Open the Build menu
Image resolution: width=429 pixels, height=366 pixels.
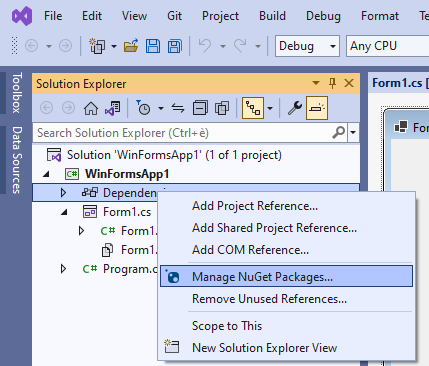pyautogui.click(x=272, y=16)
